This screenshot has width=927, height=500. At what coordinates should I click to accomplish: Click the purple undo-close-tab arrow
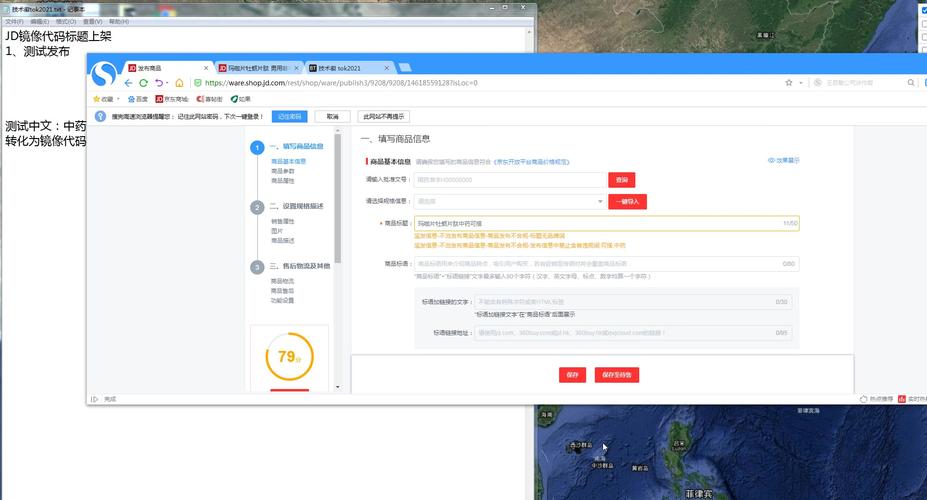pos(159,83)
